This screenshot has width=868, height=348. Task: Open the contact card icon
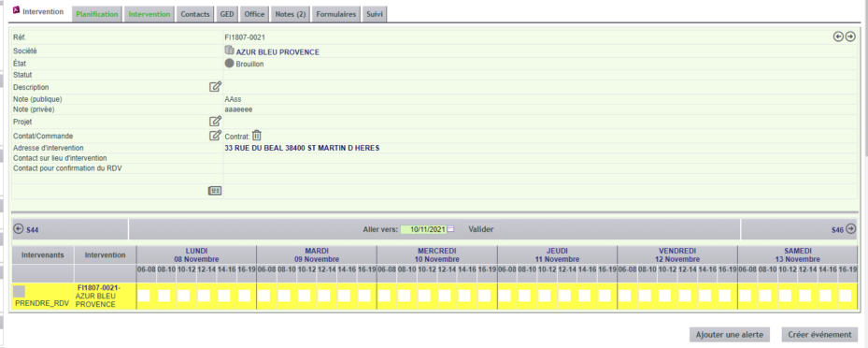215,191
